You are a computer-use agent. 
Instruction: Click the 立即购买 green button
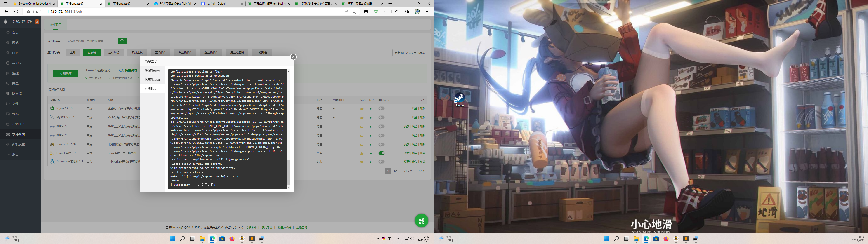click(66, 73)
